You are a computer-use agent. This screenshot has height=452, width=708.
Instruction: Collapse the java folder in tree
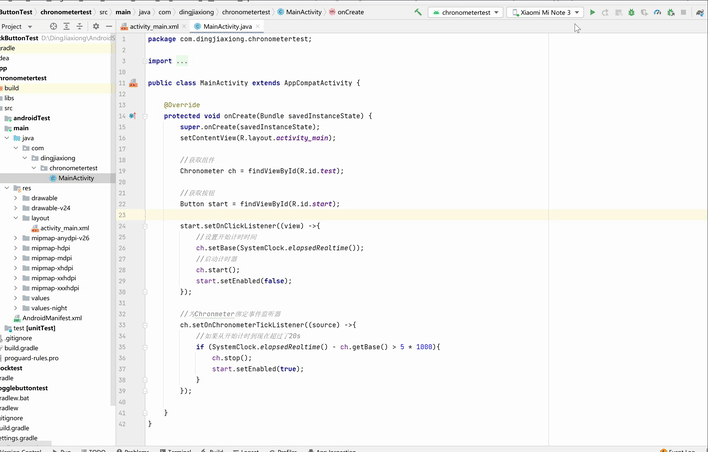coord(7,138)
